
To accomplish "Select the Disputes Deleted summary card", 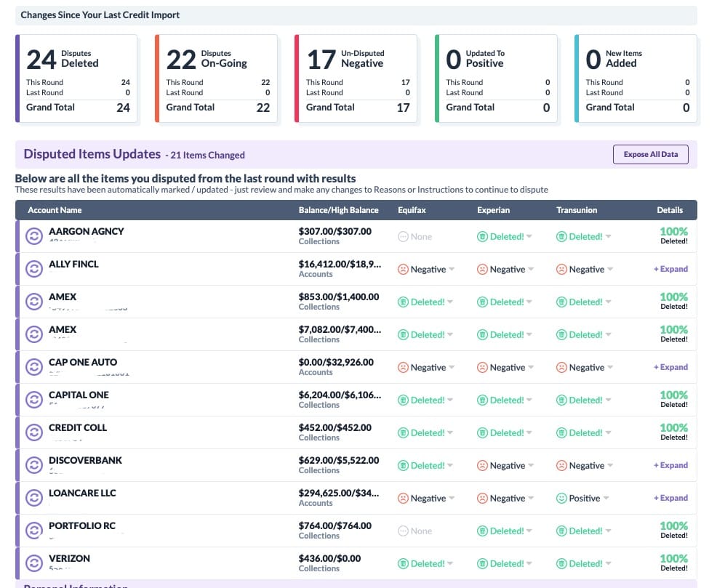I will 76,78.
